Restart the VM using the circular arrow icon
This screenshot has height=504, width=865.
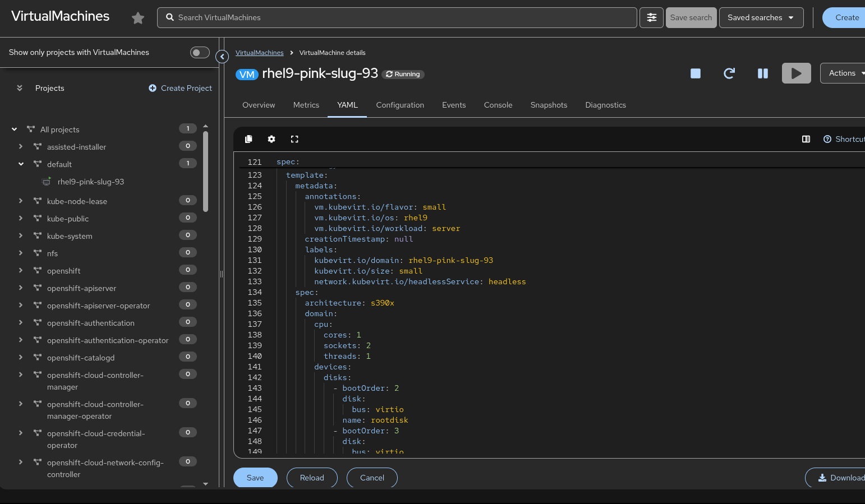click(729, 73)
